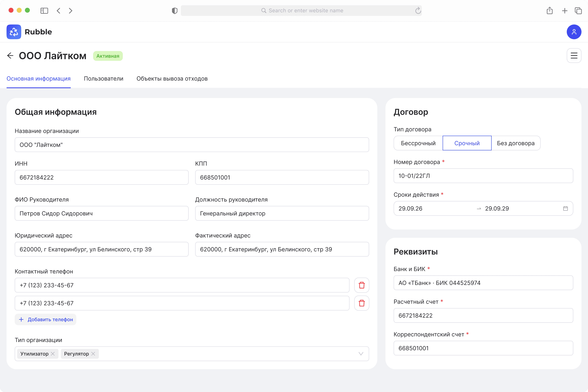Toggle the browser sidebar icon
Viewport: 588px width, 392px height.
[x=44, y=11]
